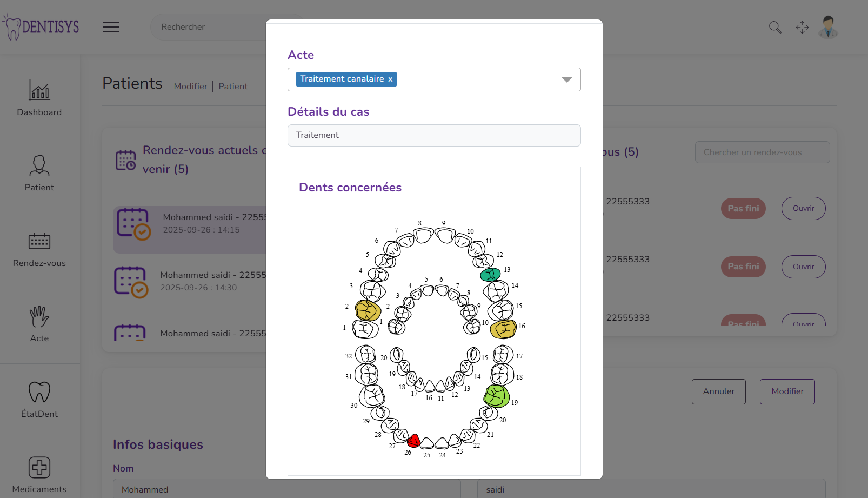868x498 pixels.
Task: Focus the Chercher un rendez-vous field
Action: coord(762,152)
